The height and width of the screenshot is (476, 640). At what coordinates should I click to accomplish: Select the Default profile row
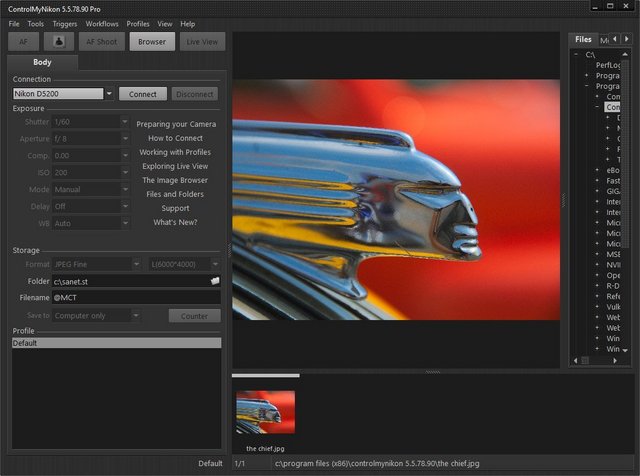[117, 343]
